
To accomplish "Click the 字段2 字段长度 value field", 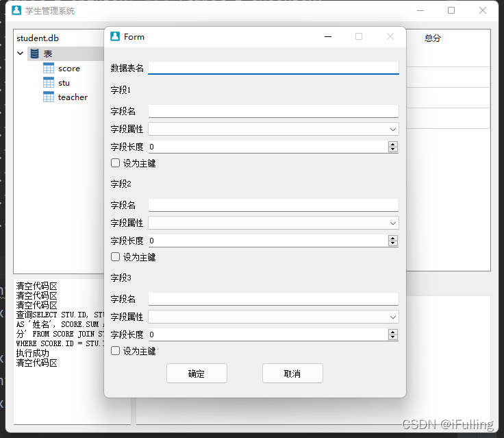I will [268, 241].
